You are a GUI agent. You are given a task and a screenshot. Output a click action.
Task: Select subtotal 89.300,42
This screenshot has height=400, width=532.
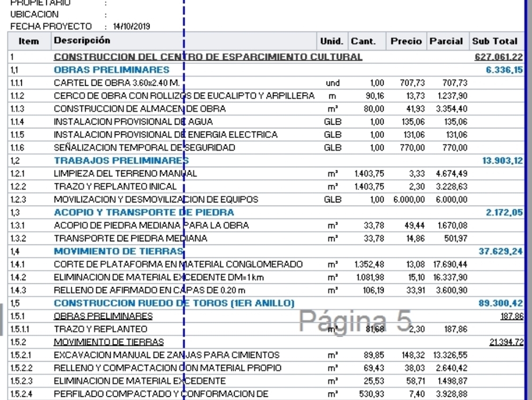pyautogui.click(x=501, y=303)
